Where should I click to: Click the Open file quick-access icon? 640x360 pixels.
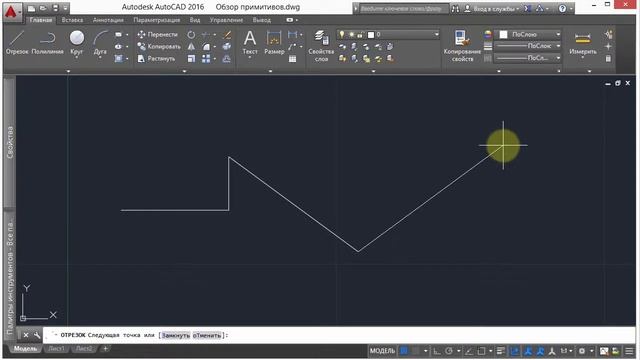coord(43,8)
